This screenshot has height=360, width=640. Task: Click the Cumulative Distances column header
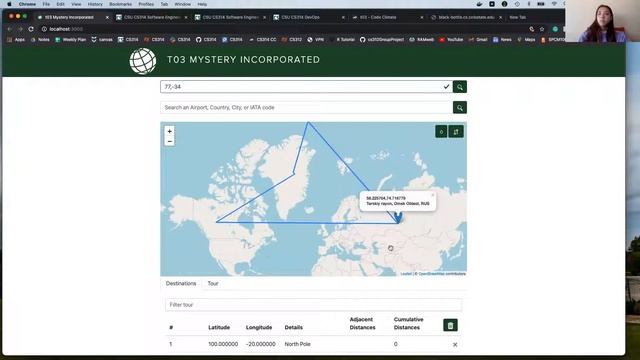408,323
